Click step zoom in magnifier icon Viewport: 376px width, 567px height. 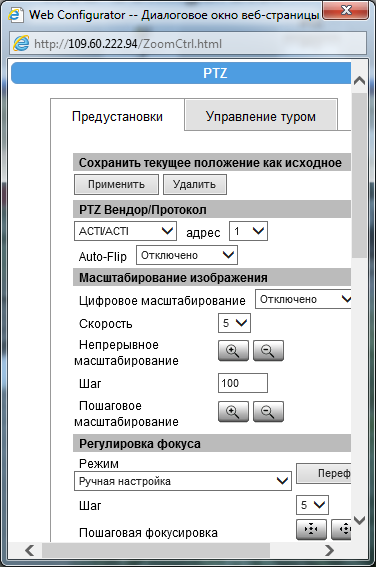(233, 412)
